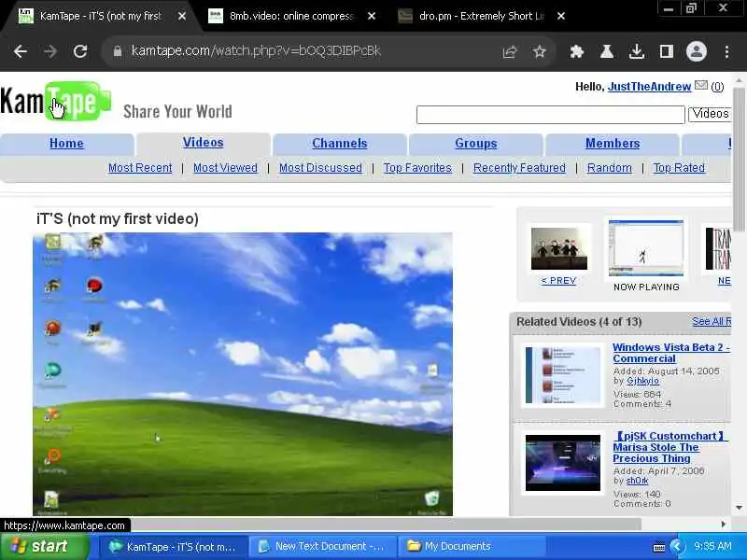Screen dimensions: 747x560
Task: Open browser Downloads icon
Action: pyautogui.click(x=637, y=51)
